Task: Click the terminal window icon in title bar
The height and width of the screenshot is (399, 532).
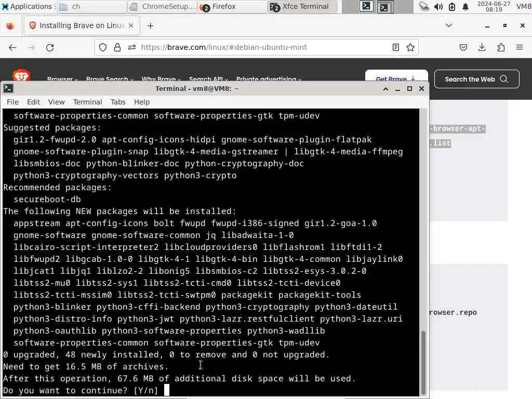Action: pyautogui.click(x=8, y=88)
